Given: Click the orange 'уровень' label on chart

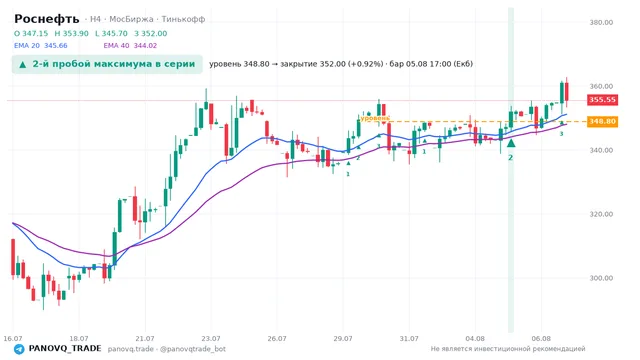Looking at the screenshot, I should point(375,118).
